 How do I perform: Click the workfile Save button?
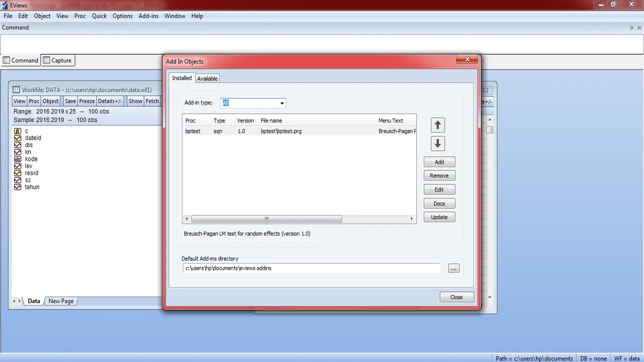coord(70,101)
